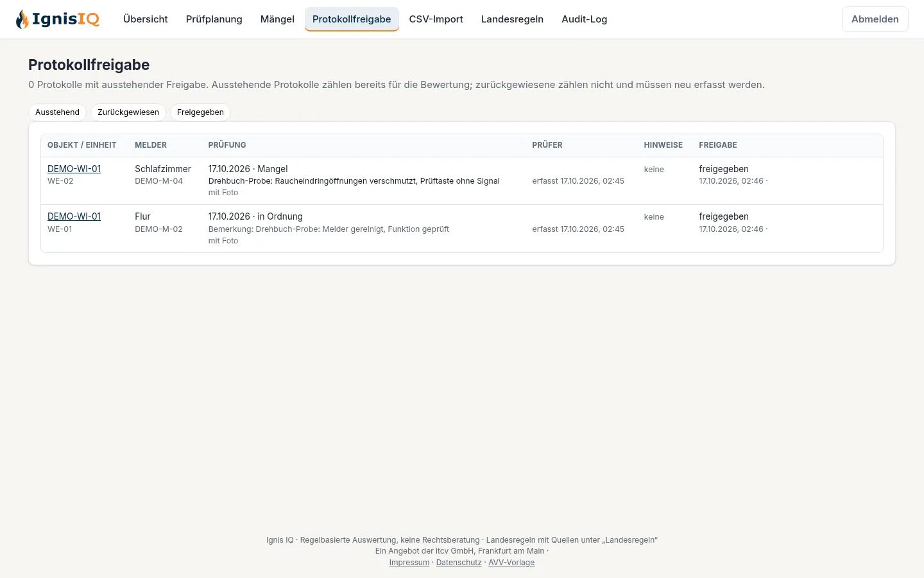Image resolution: width=924 pixels, height=578 pixels.
Task: Click freigegeben status in Flur row
Action: point(724,216)
